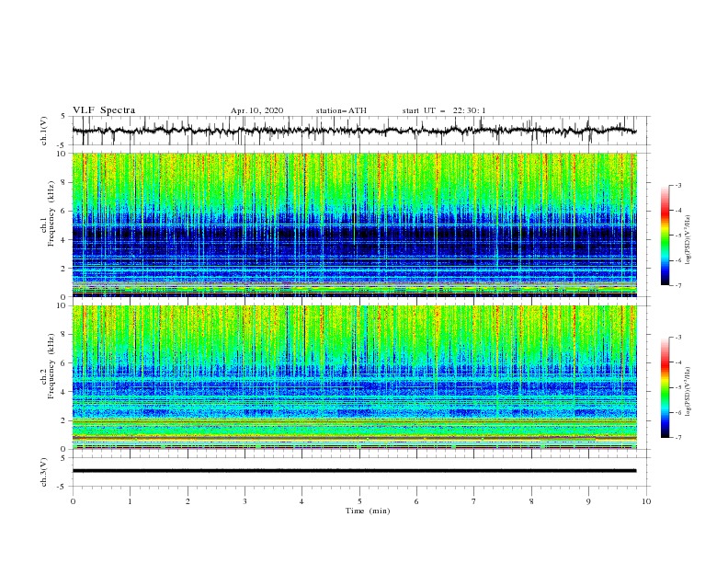Select the "ch.2 Frequency (kHz)" axis label
This screenshot has height=563, width=728.
(x=48, y=365)
